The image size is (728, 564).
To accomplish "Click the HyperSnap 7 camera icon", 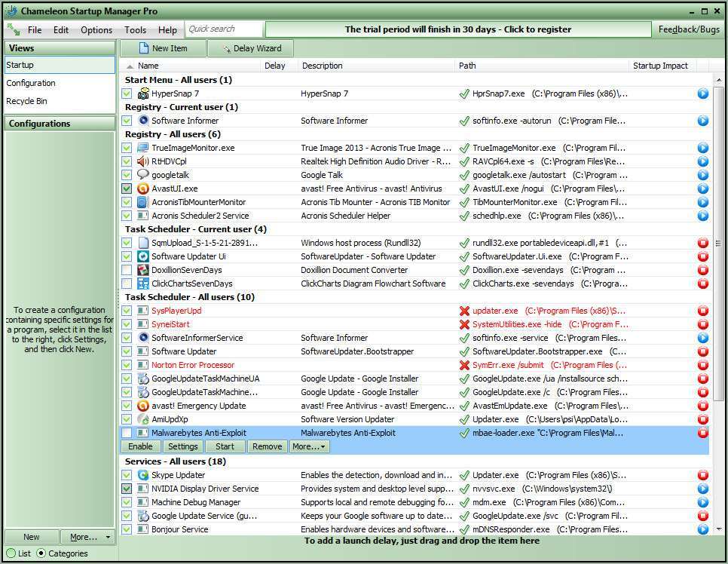I will coord(143,93).
